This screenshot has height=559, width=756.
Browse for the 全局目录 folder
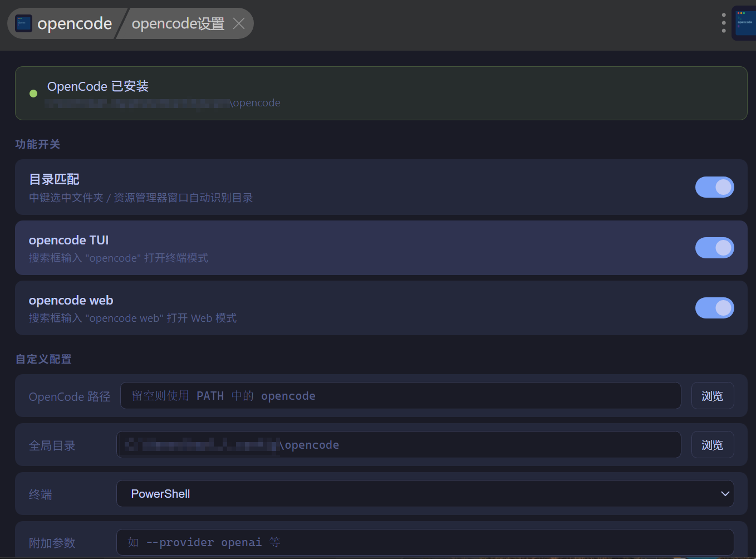tap(713, 445)
